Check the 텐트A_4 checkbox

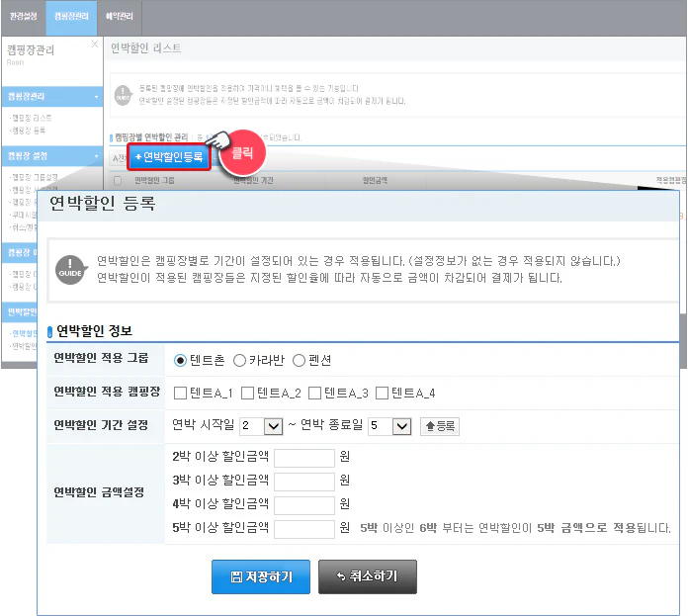pos(383,394)
